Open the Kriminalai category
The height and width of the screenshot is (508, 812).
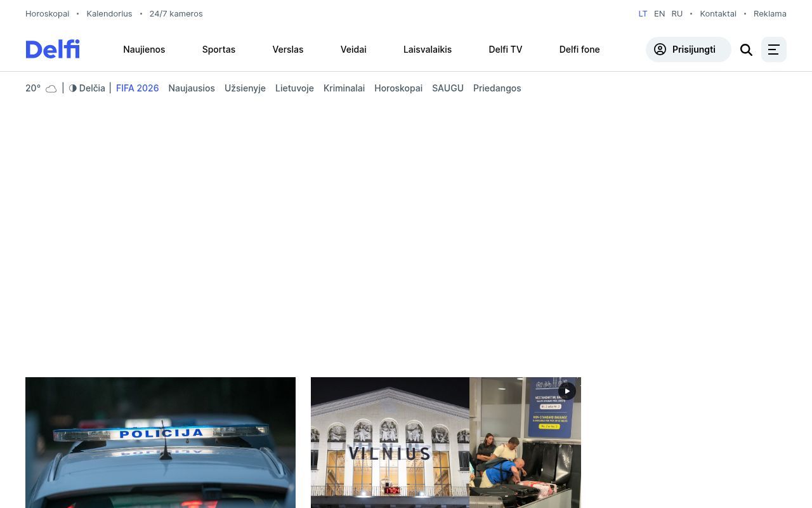(344, 88)
